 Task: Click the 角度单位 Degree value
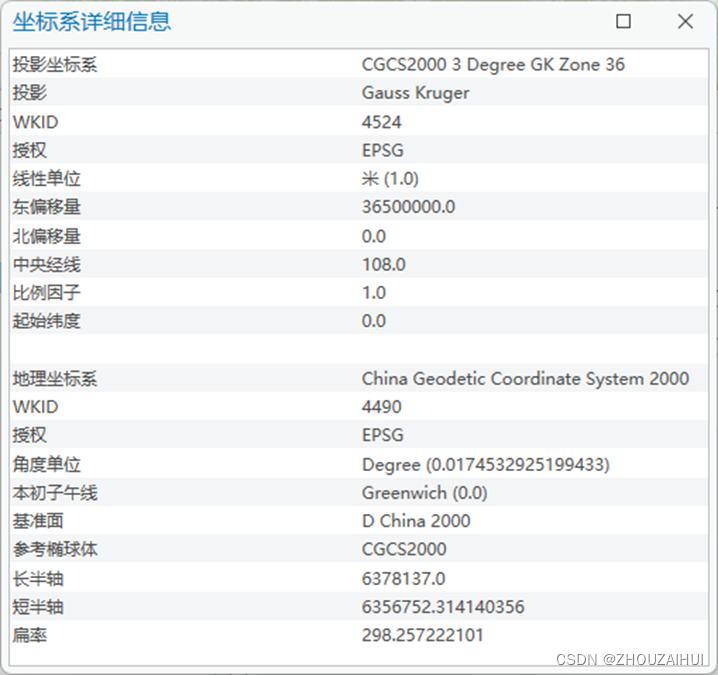pyautogui.click(x=485, y=464)
